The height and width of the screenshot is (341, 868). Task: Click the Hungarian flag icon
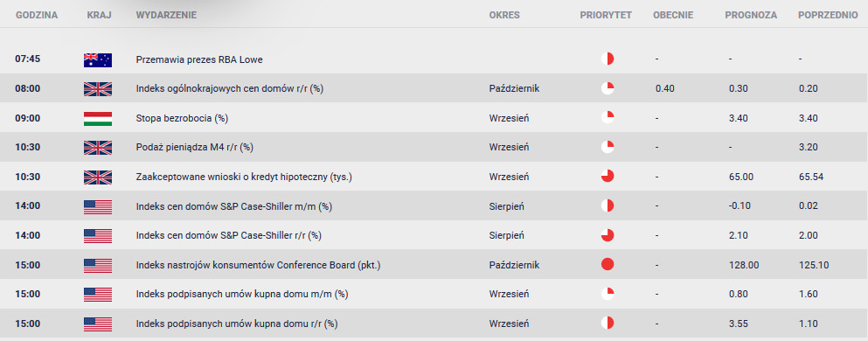97,118
